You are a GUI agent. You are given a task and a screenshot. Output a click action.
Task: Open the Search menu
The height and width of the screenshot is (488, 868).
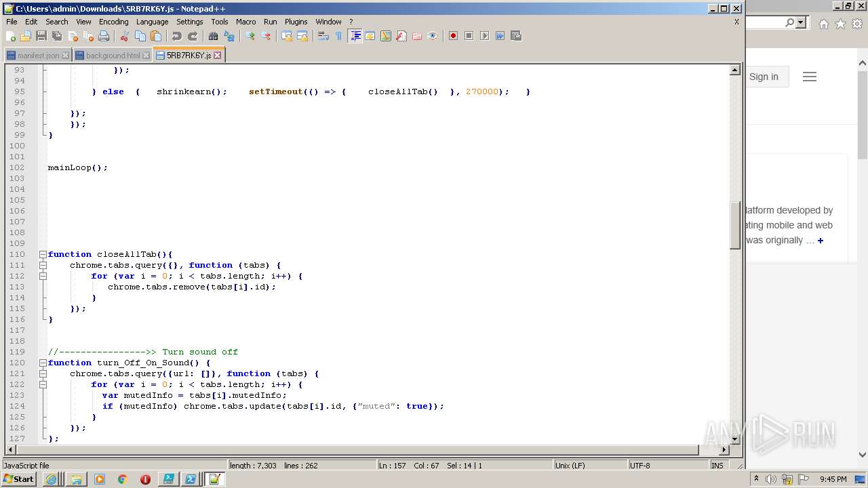point(57,22)
